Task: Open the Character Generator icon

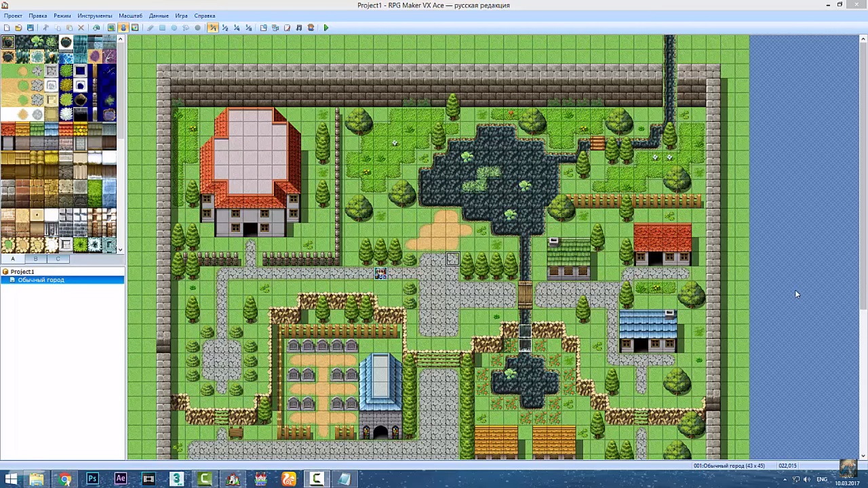Action: (x=311, y=28)
